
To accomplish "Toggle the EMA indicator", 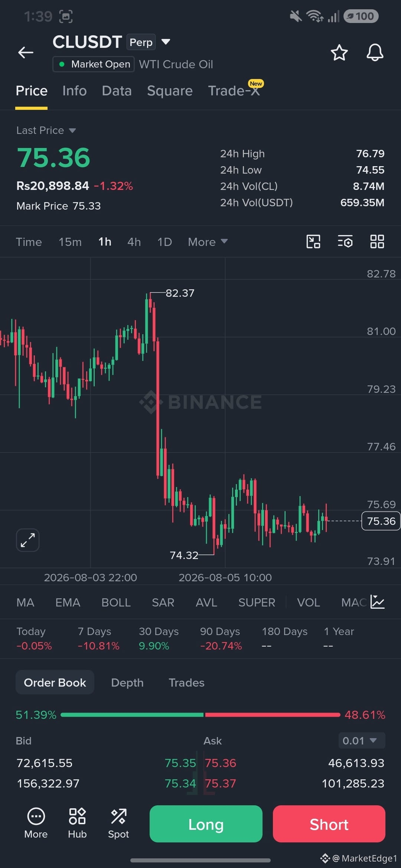I will (68, 602).
